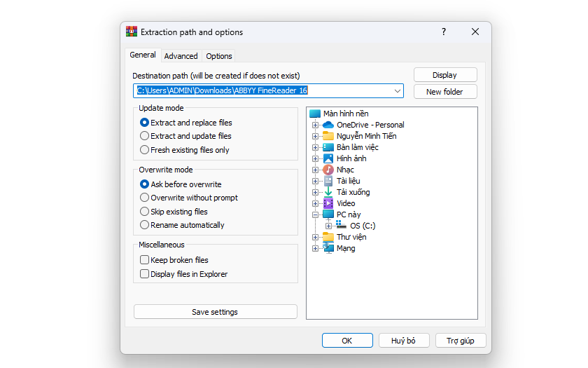Screen dimensions: 588x368
Task: Click inside the destination path field
Action: [262, 91]
